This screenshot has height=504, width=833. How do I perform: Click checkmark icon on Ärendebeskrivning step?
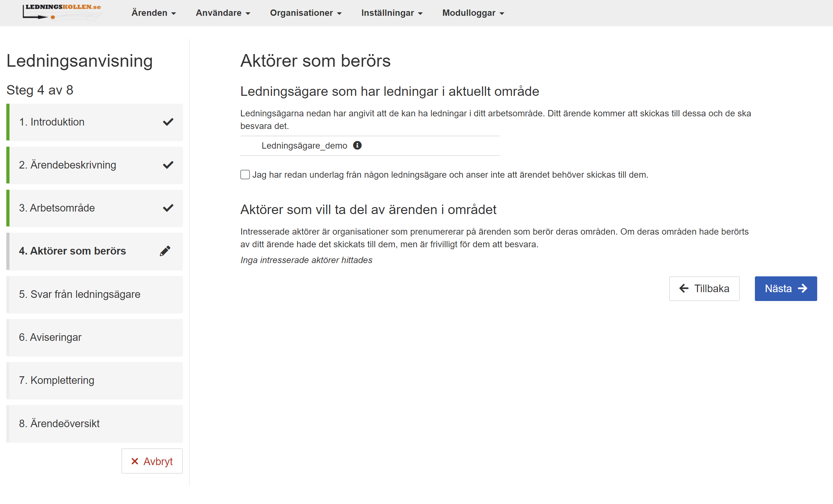(168, 165)
